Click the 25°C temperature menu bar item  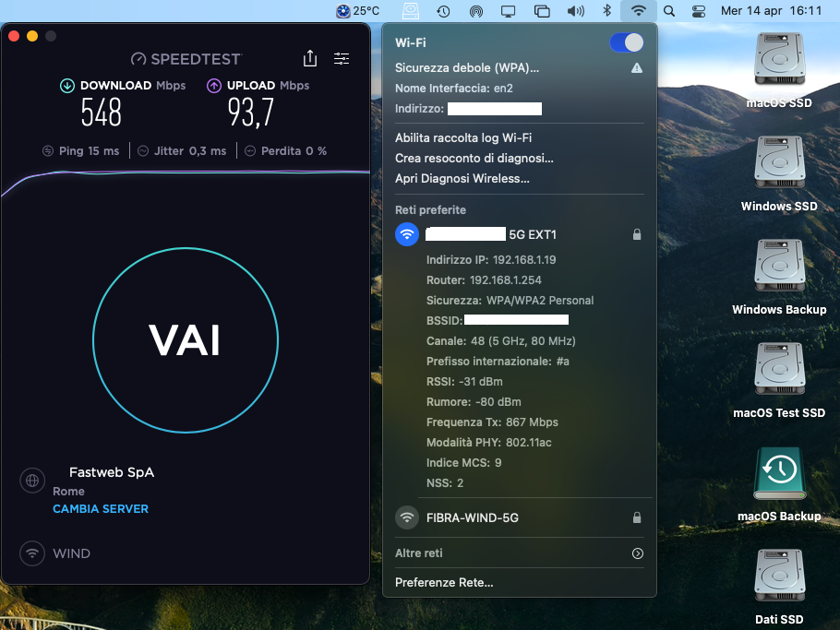tap(358, 11)
